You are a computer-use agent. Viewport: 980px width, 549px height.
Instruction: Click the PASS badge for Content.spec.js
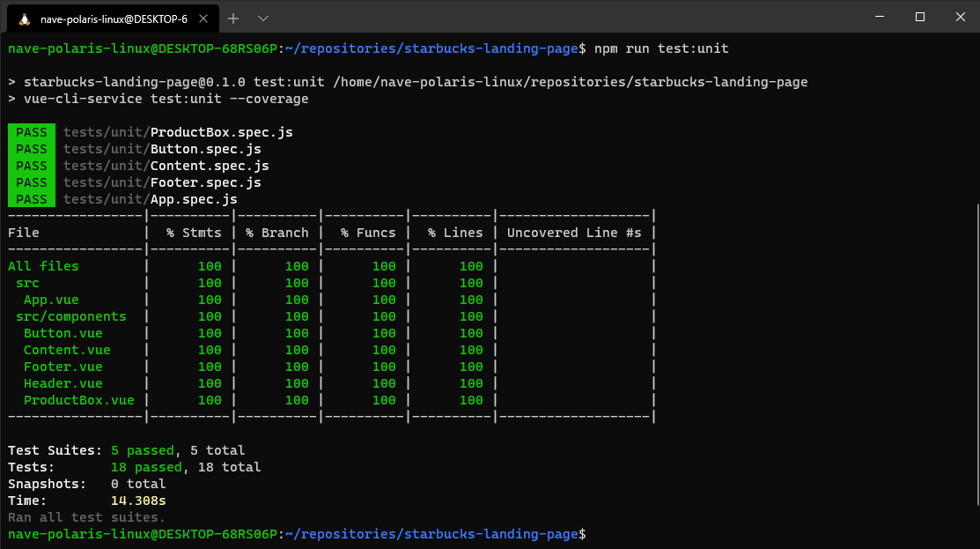[31, 166]
